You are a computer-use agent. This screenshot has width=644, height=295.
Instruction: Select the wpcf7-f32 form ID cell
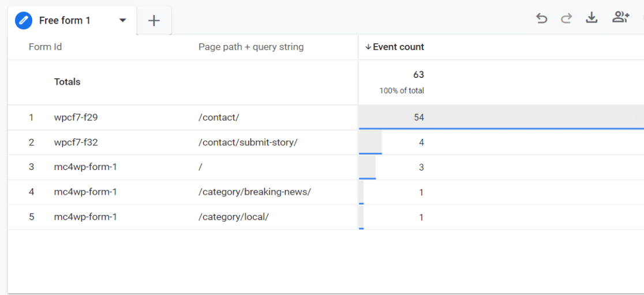coord(76,142)
